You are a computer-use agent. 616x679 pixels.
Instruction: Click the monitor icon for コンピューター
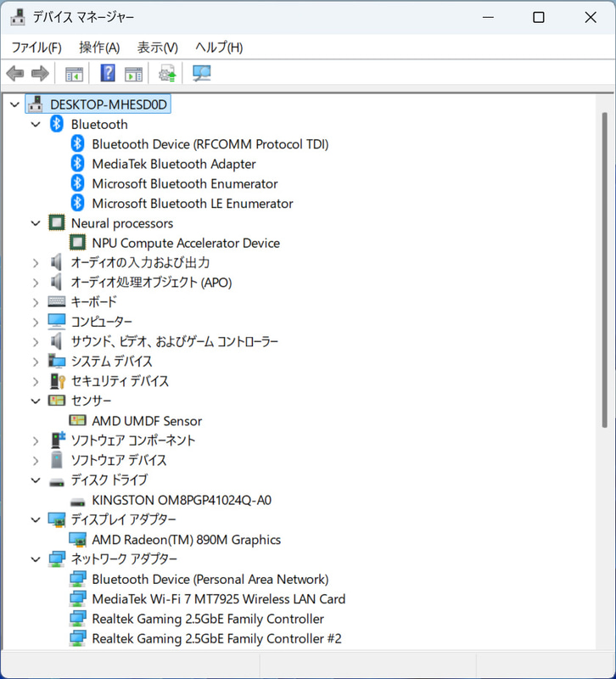click(x=57, y=322)
